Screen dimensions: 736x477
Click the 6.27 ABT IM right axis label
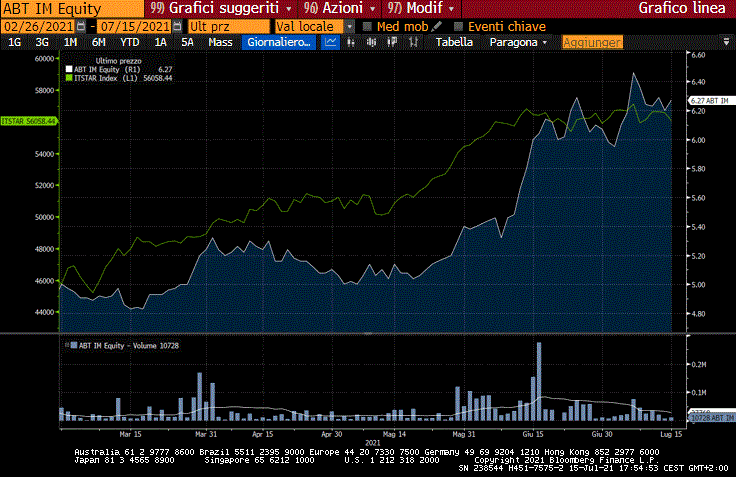pos(710,100)
